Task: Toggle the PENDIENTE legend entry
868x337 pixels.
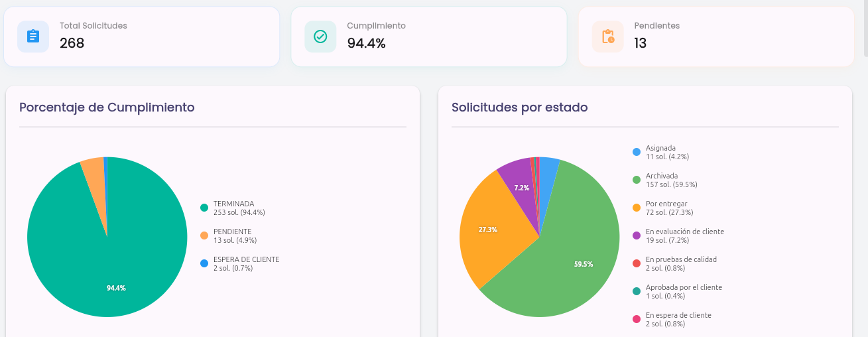Action: 229,236
